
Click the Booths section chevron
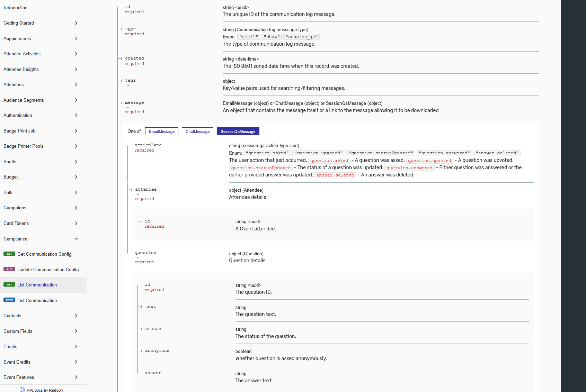click(76, 162)
